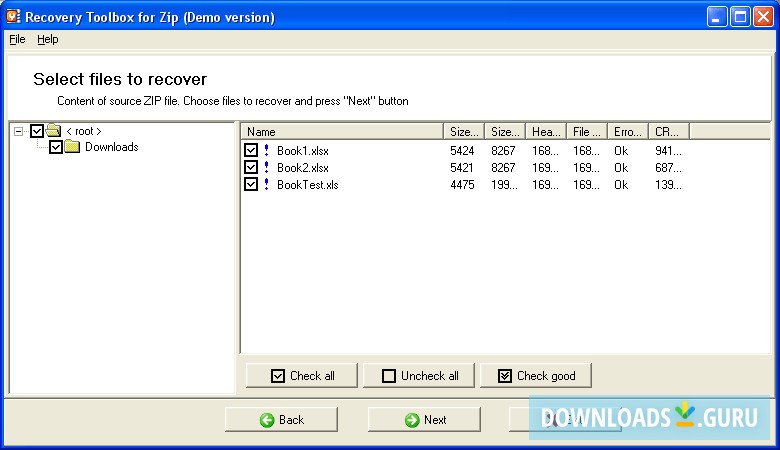Click the Hea... column header
Image resolution: width=780 pixels, height=450 pixels.
[x=546, y=132]
